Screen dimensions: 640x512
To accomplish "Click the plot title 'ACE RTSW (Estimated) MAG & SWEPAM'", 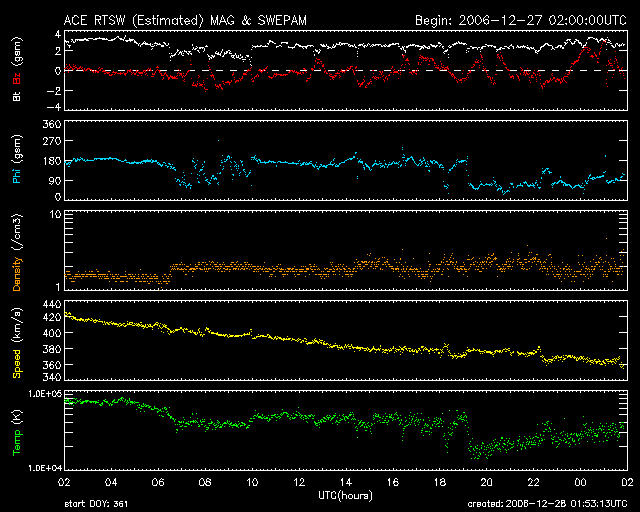I will [x=185, y=20].
